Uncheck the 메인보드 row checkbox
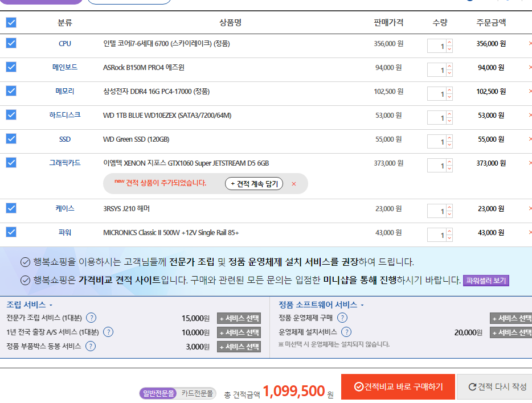Viewport: 532px width, 403px height. (11, 67)
